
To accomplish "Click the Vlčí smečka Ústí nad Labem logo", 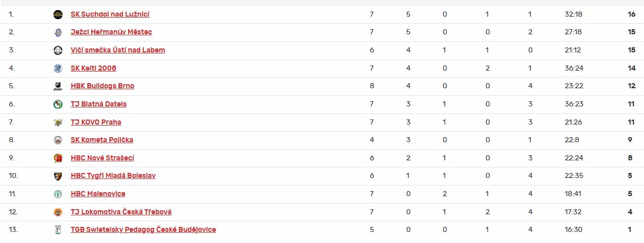I will pyautogui.click(x=58, y=50).
